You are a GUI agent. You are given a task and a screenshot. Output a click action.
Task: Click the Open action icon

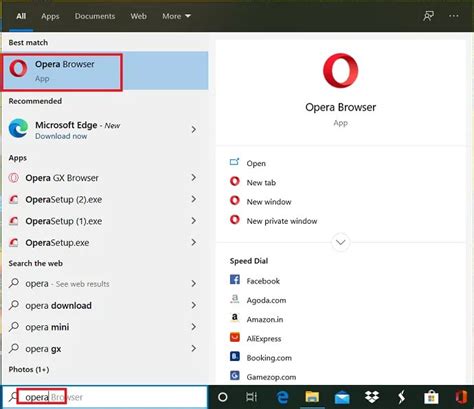tap(235, 162)
